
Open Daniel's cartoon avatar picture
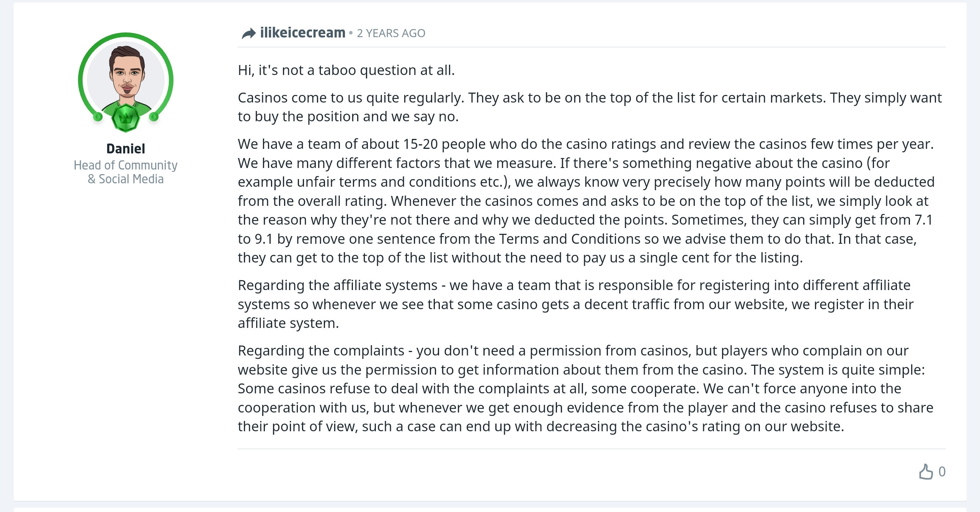point(126,80)
